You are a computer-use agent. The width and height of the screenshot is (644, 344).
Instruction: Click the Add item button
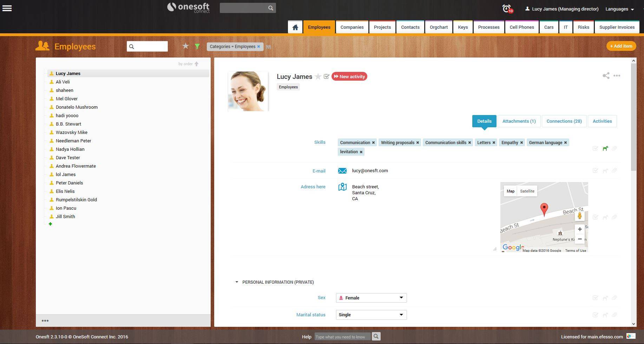tap(621, 46)
